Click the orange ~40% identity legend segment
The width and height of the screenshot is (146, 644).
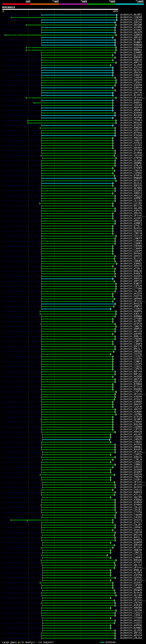coord(45,4)
